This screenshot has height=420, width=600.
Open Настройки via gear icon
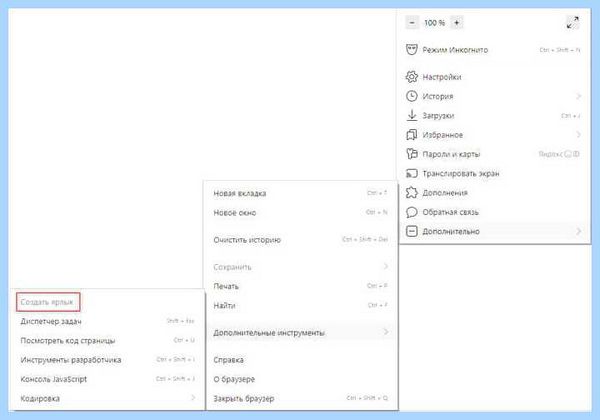click(x=412, y=77)
